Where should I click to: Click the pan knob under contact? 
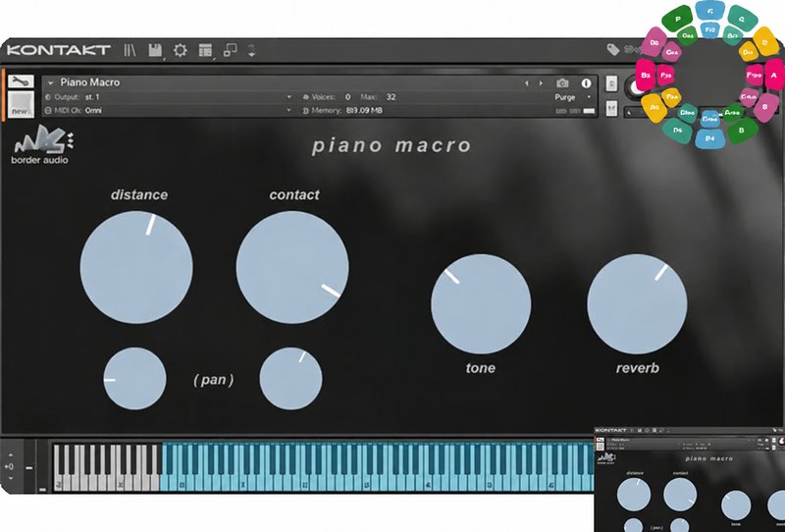click(290, 379)
